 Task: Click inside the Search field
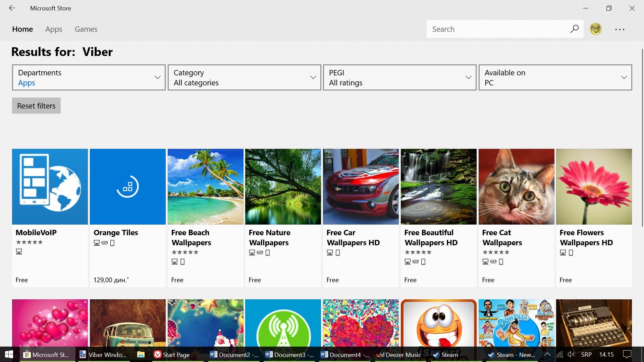click(496, 29)
